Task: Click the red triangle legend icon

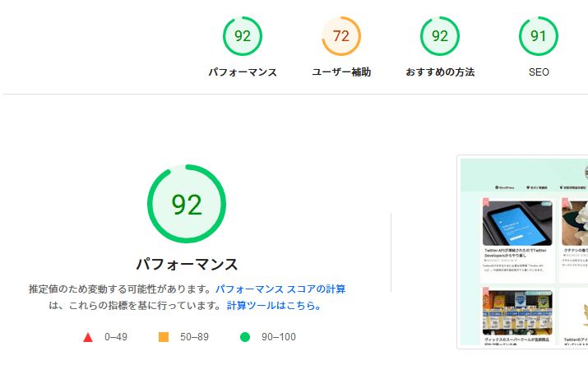Action: (88, 337)
